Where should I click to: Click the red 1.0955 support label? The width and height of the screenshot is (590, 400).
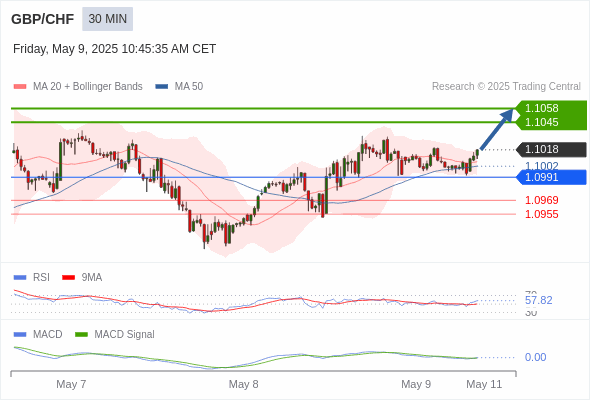(x=541, y=214)
